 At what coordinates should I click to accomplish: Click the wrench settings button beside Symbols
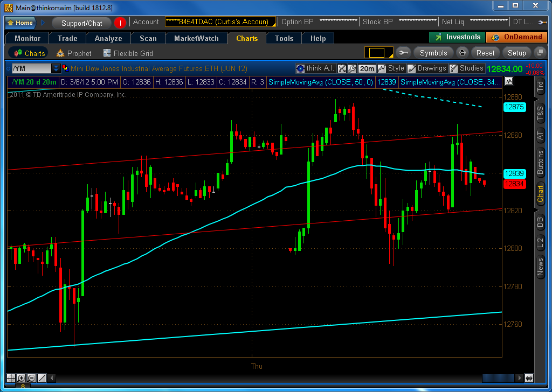click(403, 53)
